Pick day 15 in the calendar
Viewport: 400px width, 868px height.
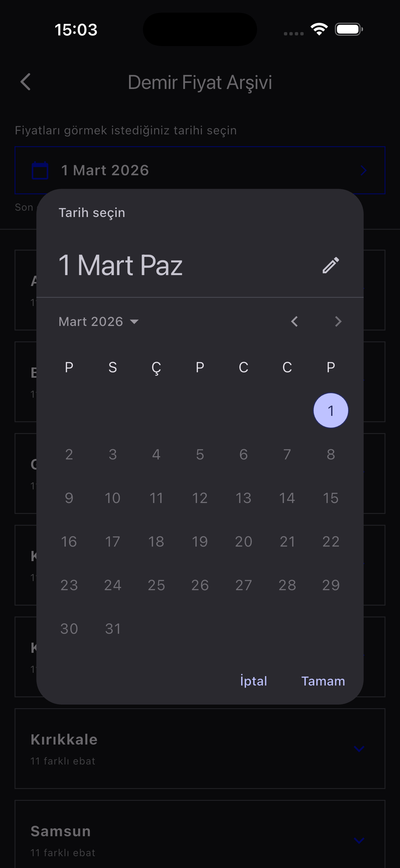tap(331, 498)
